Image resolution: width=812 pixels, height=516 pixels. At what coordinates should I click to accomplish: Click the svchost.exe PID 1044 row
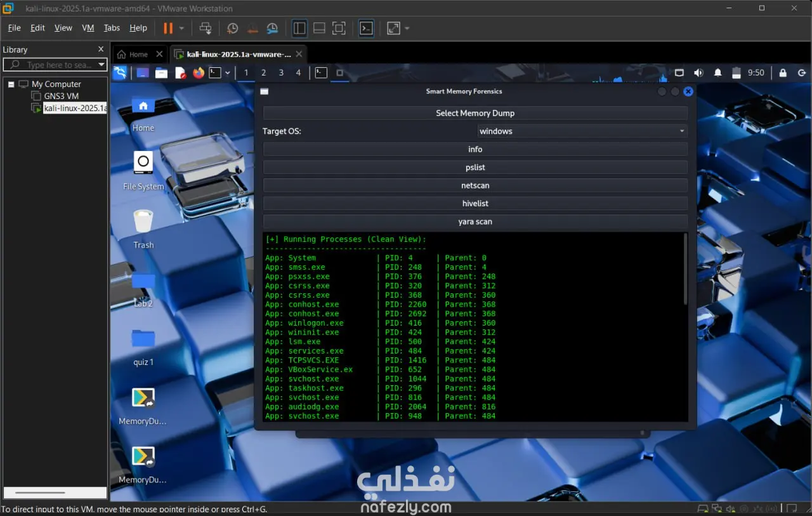point(381,379)
